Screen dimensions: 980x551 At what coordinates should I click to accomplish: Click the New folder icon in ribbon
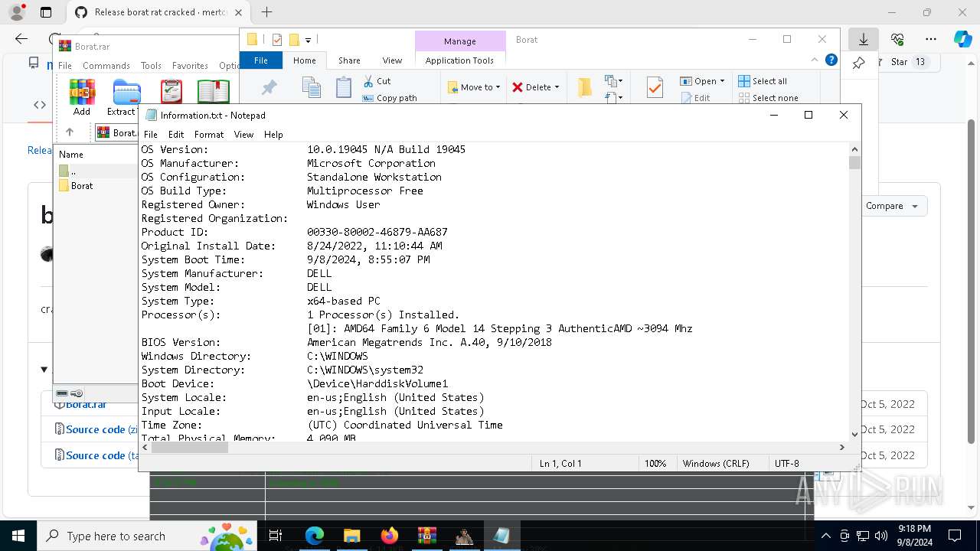[x=585, y=88]
